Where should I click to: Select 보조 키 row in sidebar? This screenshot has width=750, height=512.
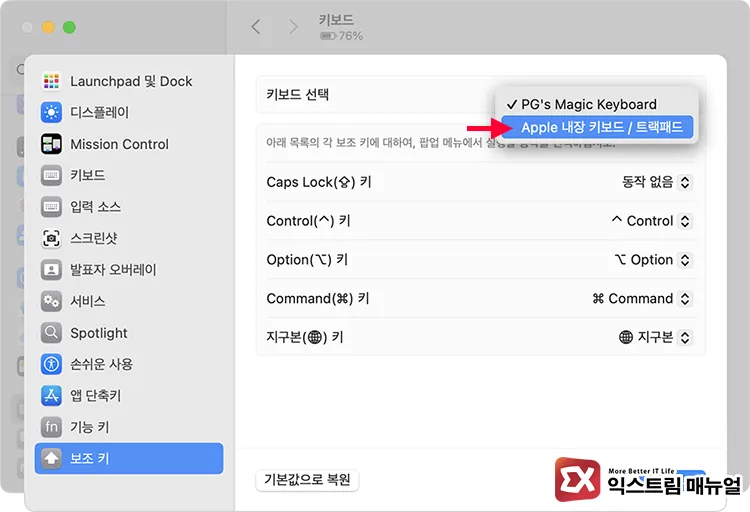point(129,458)
